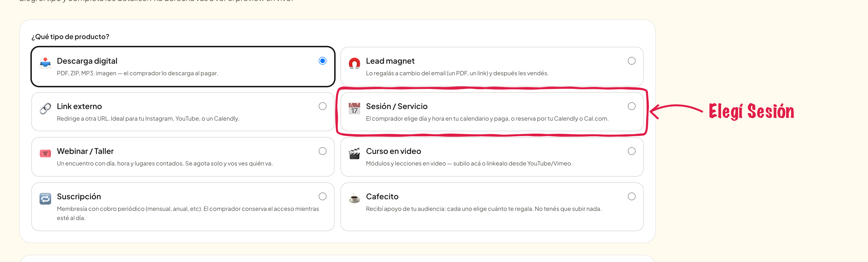The image size is (868, 262).
Task: Pick the Cafecito radio button
Action: tap(631, 196)
